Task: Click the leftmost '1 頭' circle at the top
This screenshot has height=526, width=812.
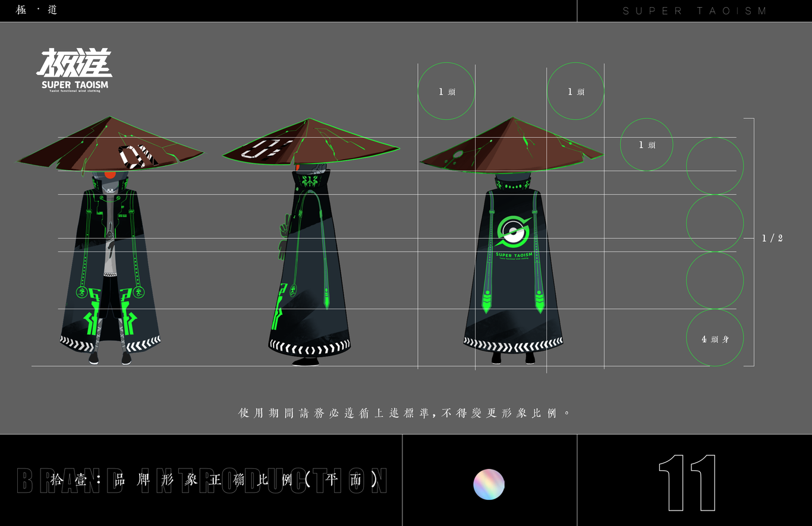Action: [446, 92]
